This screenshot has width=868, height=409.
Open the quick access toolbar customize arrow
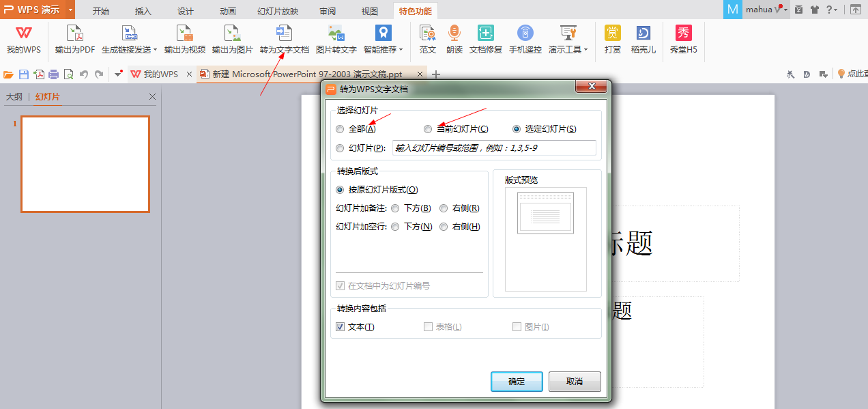pos(118,74)
